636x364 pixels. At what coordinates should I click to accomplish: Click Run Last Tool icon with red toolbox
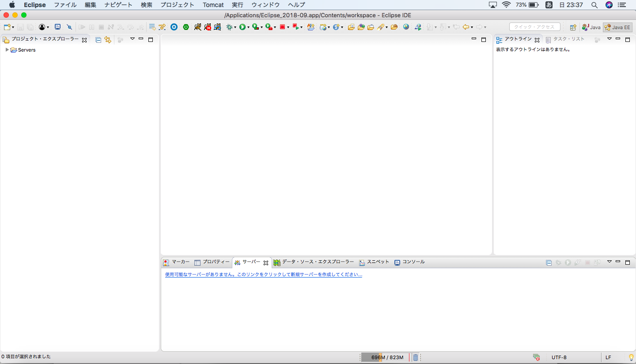click(x=269, y=27)
